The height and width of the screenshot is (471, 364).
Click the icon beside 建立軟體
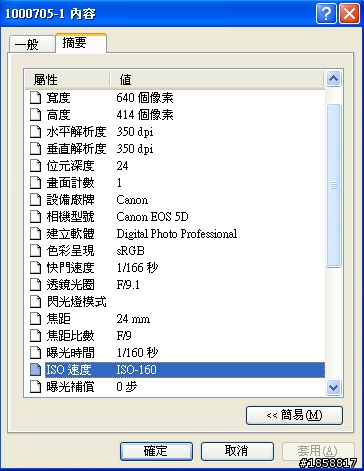pyautogui.click(x=36, y=234)
